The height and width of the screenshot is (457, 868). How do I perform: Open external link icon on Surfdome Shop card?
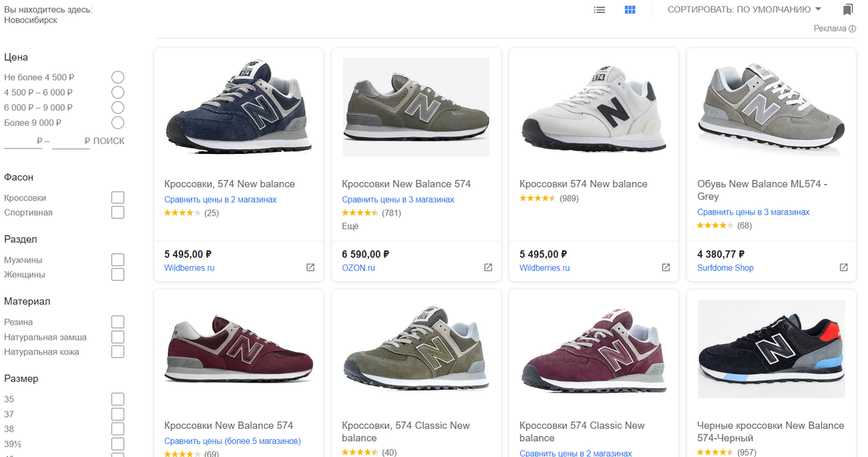coord(843,268)
